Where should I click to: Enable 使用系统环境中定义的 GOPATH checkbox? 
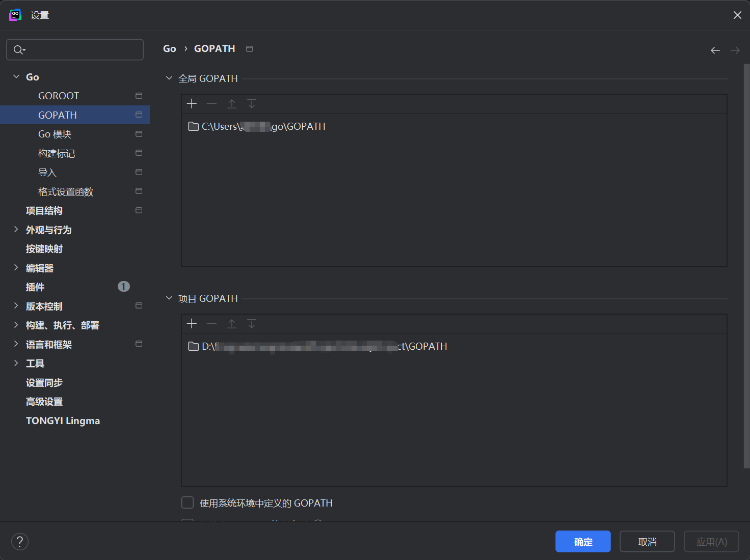187,503
